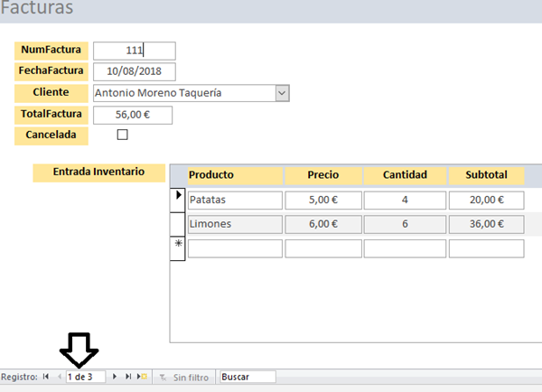Select the Patatas row selector arrow
Image resolution: width=542 pixels, height=392 pixels.
(177, 199)
